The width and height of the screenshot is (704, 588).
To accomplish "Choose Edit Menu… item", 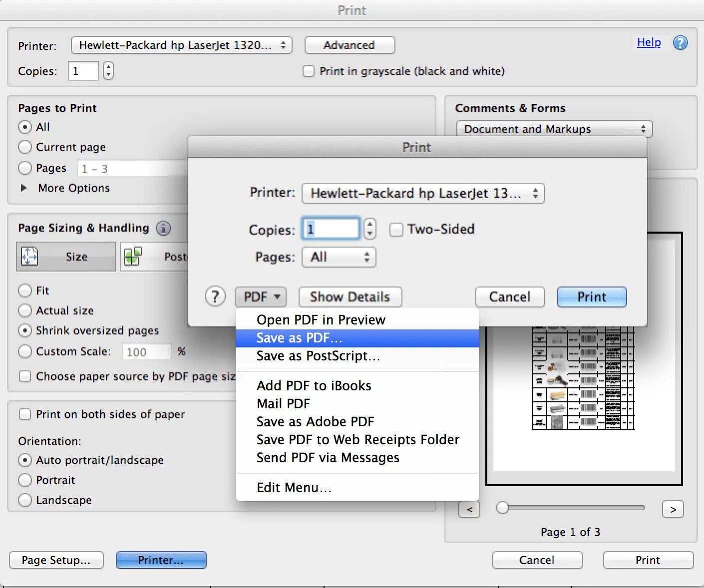I will pos(357,488).
